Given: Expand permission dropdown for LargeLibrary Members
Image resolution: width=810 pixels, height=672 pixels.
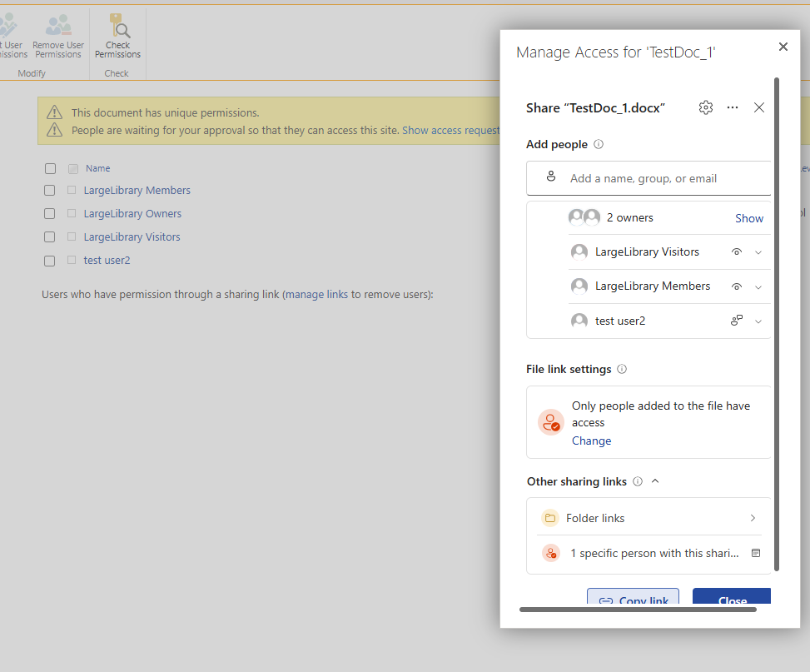Looking at the screenshot, I should coord(758,287).
